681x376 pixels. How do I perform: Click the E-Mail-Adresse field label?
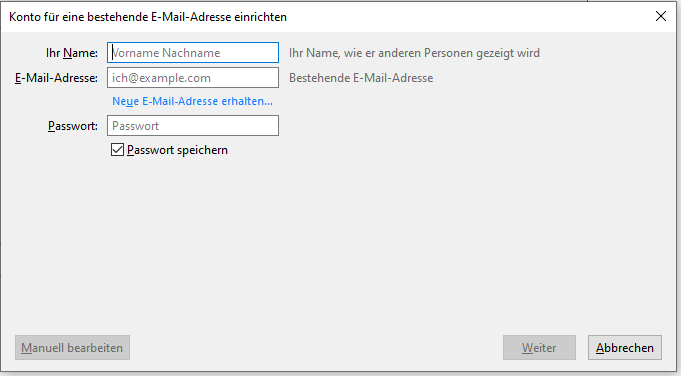click(56, 78)
